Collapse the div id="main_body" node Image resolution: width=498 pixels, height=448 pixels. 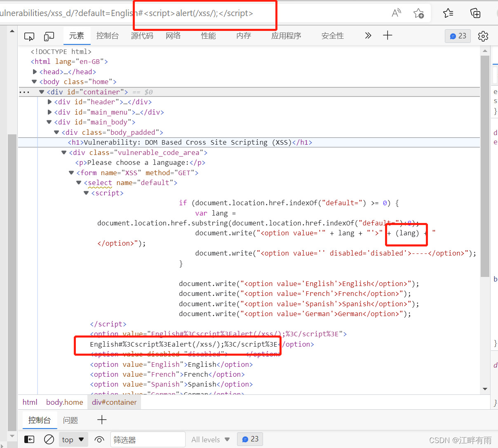[x=49, y=122]
